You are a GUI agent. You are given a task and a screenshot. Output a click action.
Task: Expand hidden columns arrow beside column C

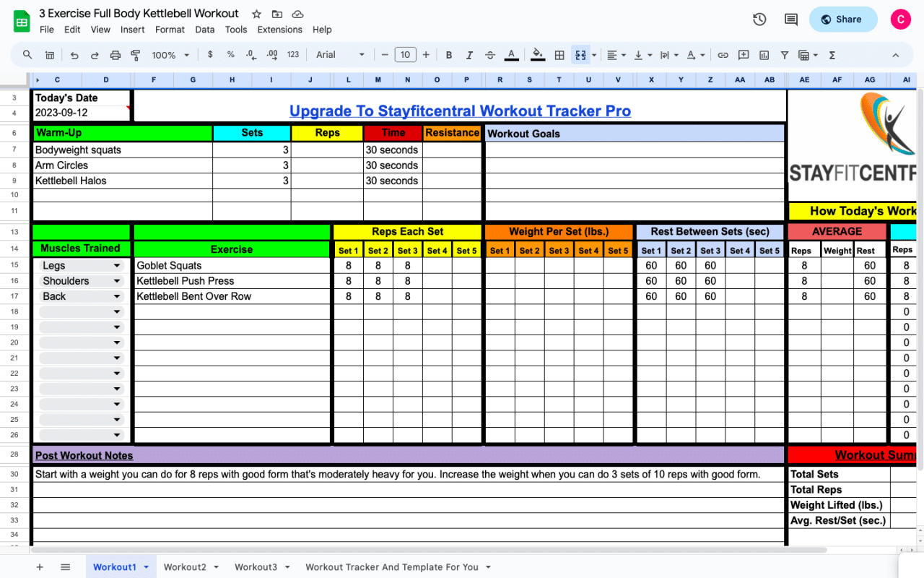37,79
